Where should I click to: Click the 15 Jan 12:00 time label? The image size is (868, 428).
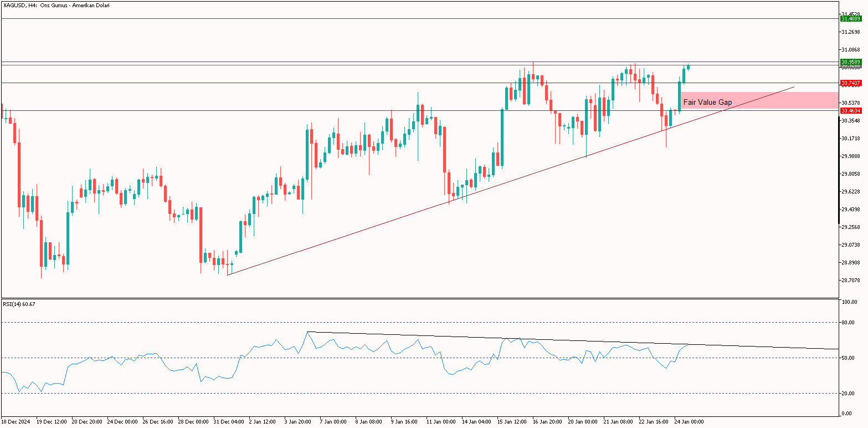(x=513, y=421)
